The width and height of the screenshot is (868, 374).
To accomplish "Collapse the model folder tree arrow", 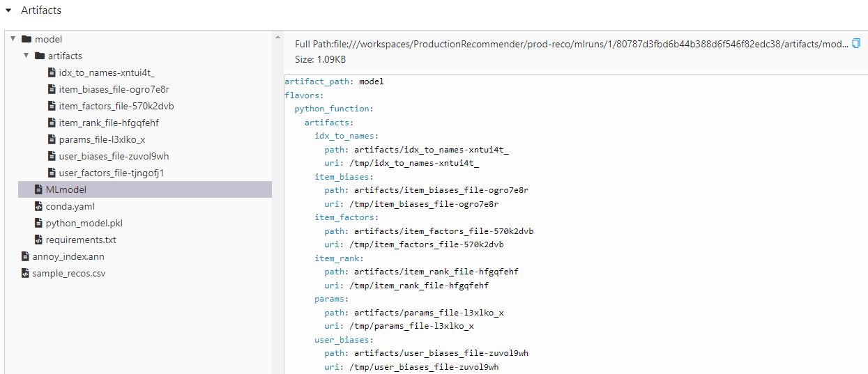I will 13,39.
